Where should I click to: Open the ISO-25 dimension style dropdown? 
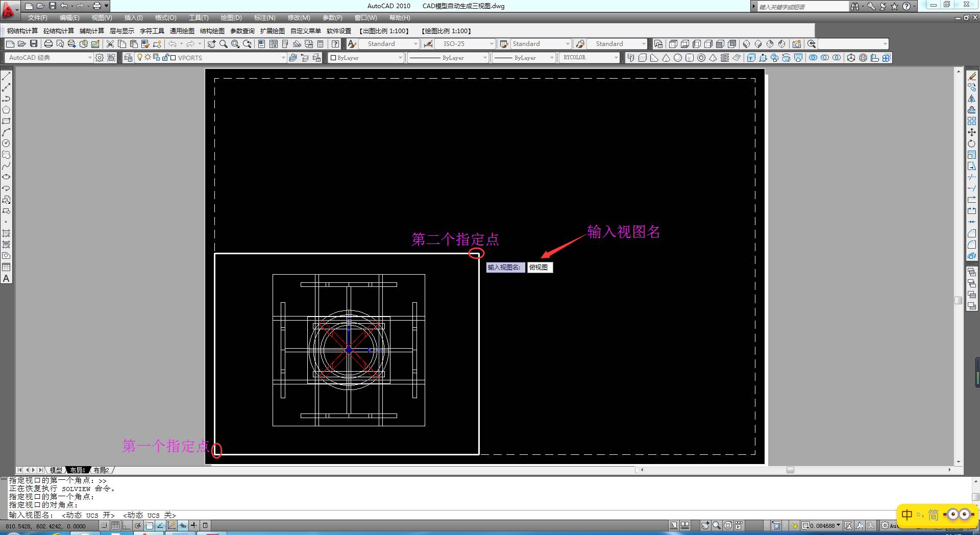(x=465, y=44)
